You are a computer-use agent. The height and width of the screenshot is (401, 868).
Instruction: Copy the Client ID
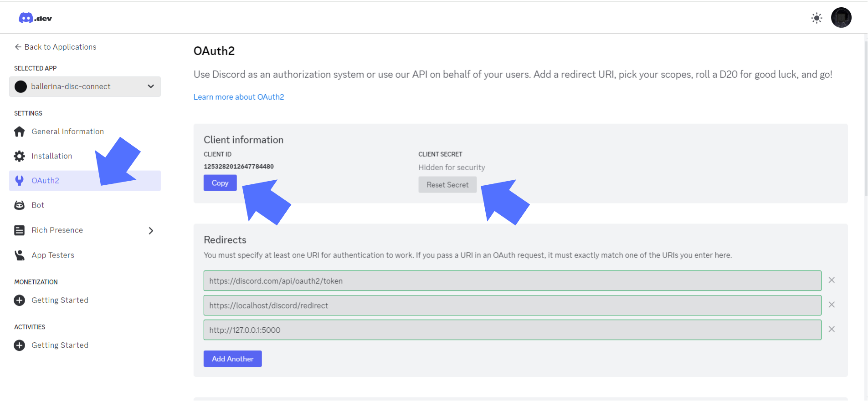pos(220,183)
